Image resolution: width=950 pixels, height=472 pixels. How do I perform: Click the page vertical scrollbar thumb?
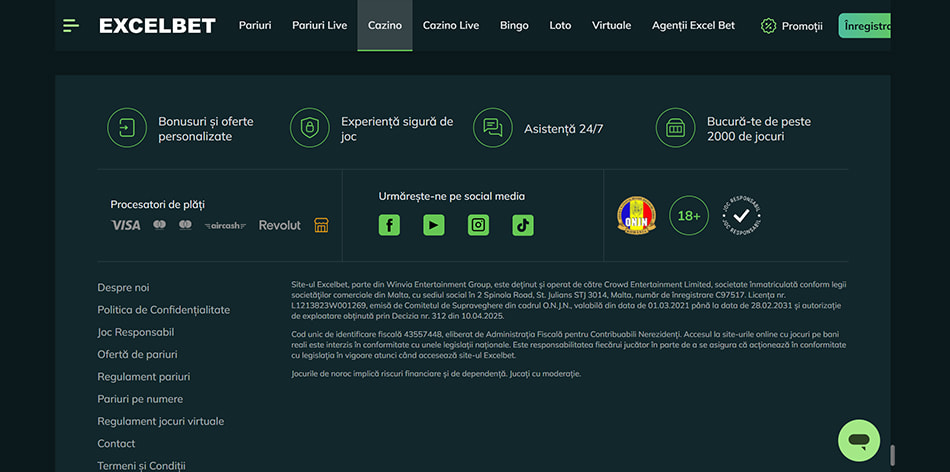(892, 455)
